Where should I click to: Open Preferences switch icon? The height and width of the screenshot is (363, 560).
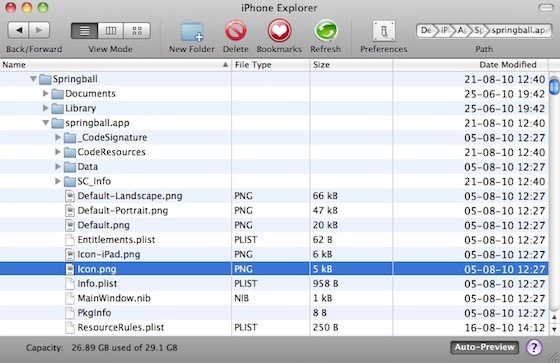(x=384, y=31)
